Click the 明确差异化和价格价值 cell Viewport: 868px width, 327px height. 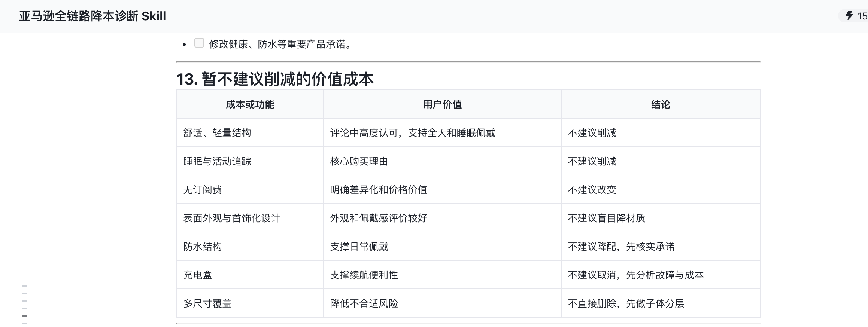(442, 190)
